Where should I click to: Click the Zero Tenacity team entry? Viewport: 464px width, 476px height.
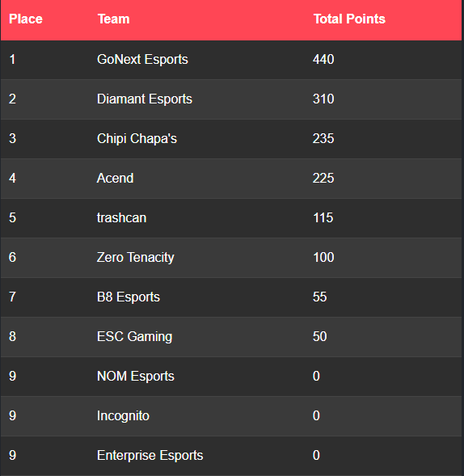[x=136, y=258]
